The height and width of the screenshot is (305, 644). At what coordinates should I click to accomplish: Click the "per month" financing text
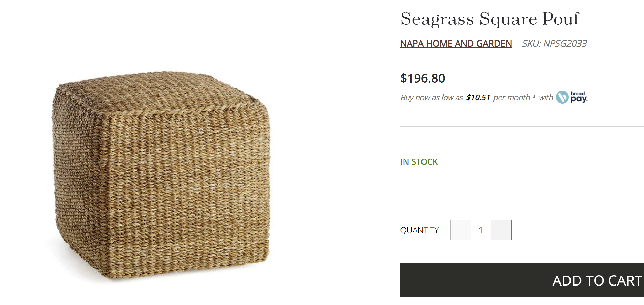point(511,98)
